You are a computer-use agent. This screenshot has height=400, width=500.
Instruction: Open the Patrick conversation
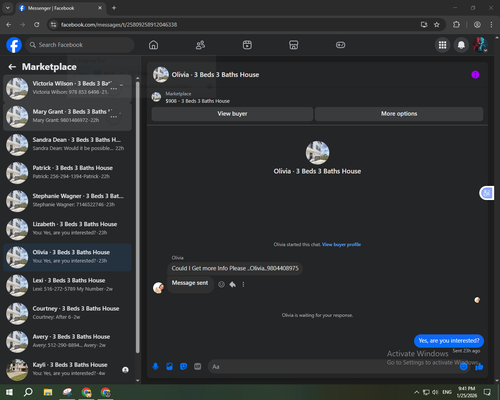68,173
